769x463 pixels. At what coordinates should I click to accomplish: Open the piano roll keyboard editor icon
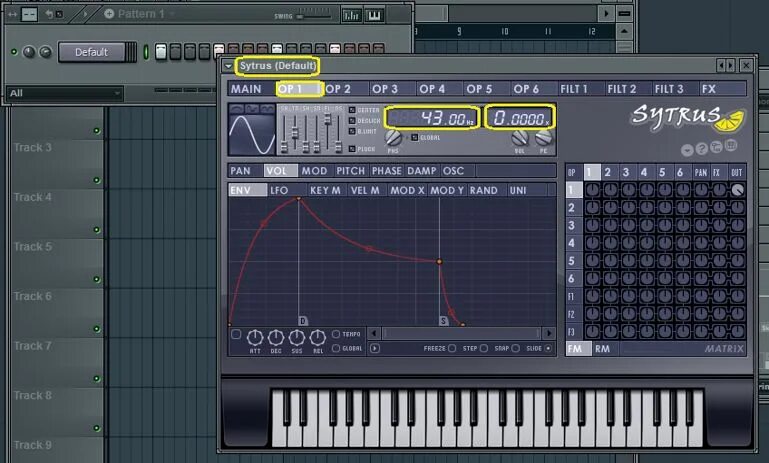[374, 16]
